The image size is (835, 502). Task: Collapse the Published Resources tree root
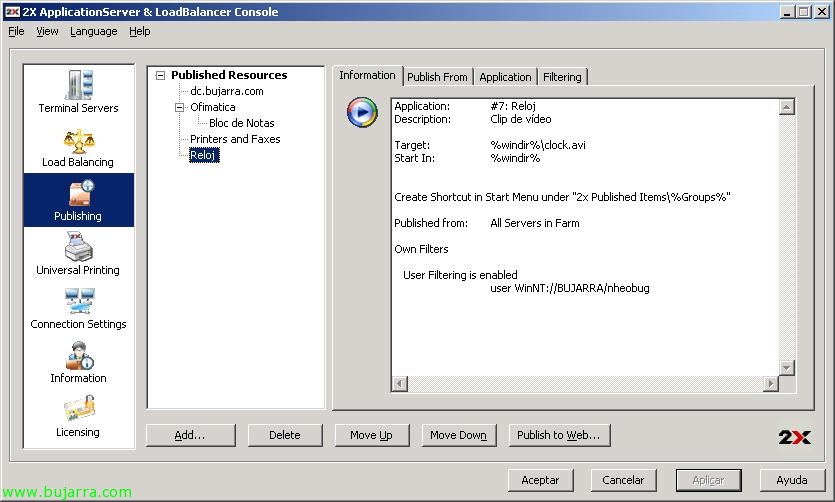(x=160, y=76)
